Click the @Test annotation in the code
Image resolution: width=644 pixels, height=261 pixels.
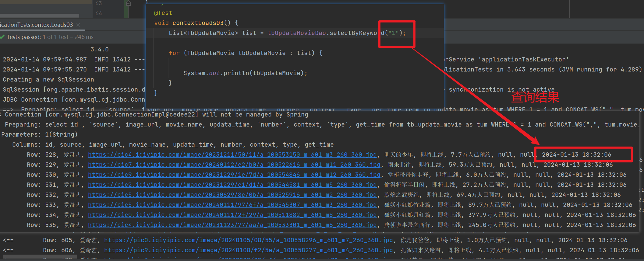tap(163, 13)
